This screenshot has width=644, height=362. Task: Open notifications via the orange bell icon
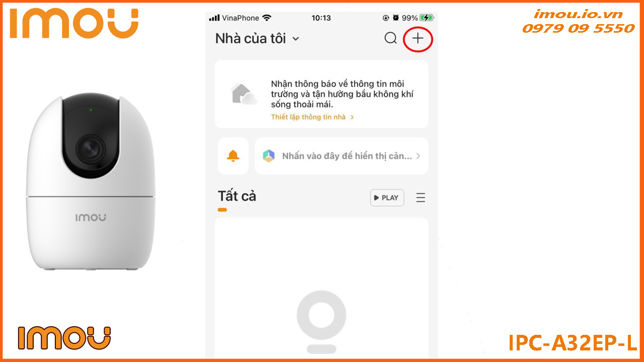click(233, 156)
